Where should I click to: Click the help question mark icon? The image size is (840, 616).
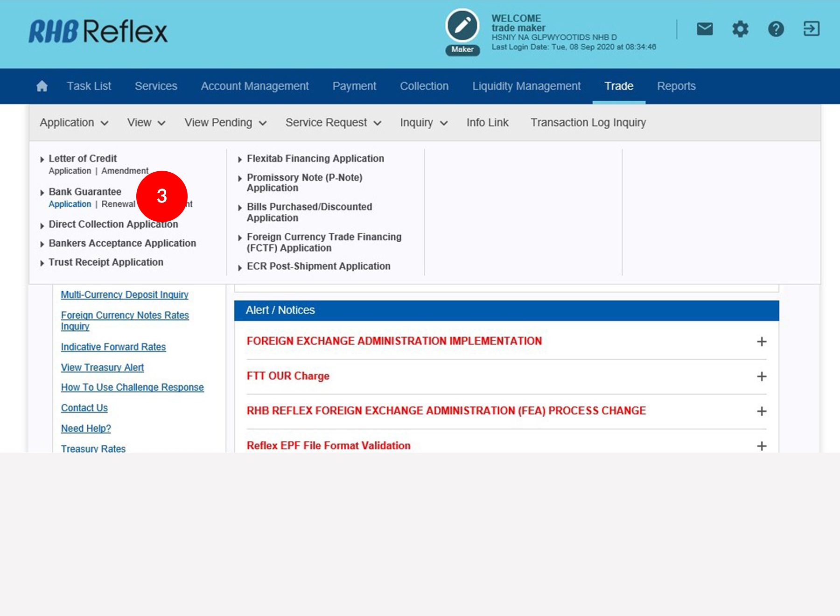point(776,29)
